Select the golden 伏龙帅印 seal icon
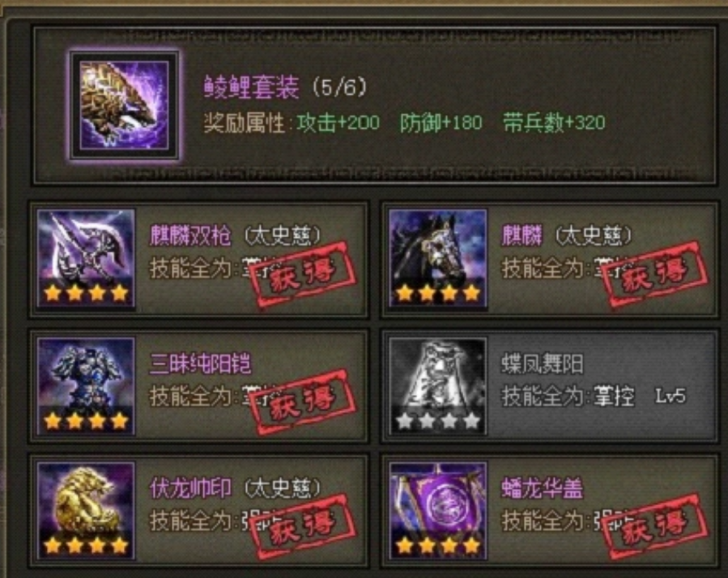728x578 pixels. pos(87,511)
